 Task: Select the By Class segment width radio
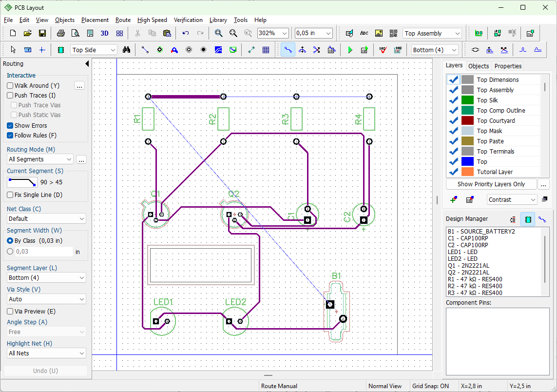tap(10, 240)
